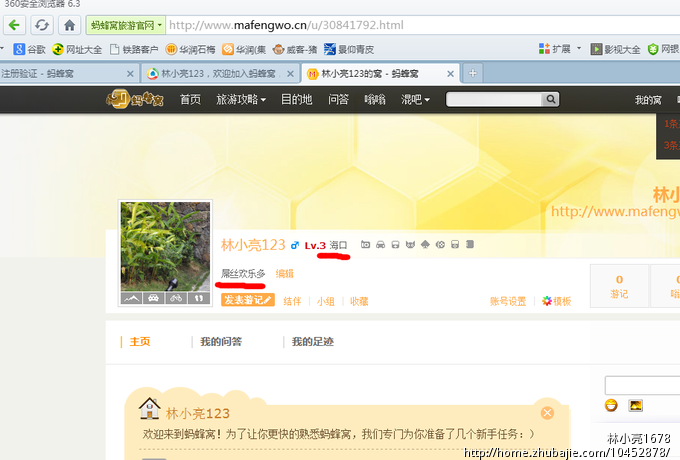Click the footprints icon under the avatar

pos(199,298)
